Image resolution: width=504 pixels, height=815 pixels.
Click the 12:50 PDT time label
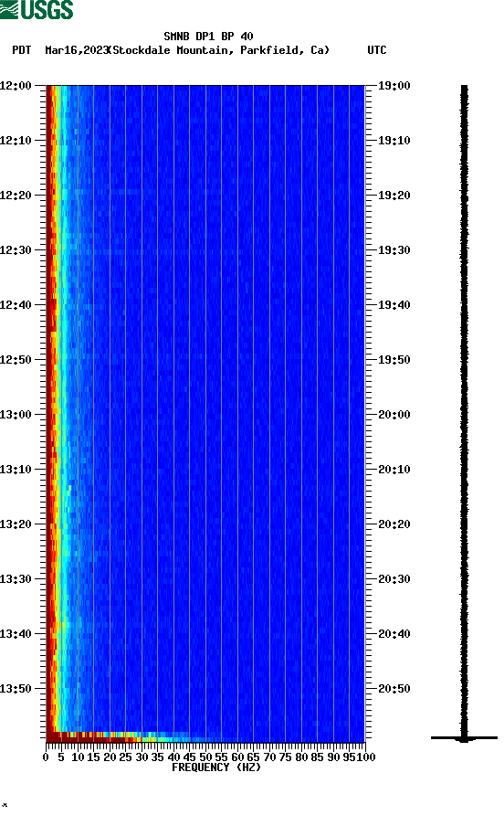coord(16,360)
